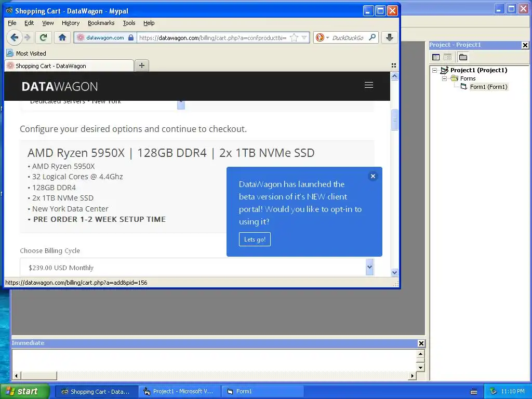The height and width of the screenshot is (399, 532).
Task: Open the File menu
Action: (12, 23)
